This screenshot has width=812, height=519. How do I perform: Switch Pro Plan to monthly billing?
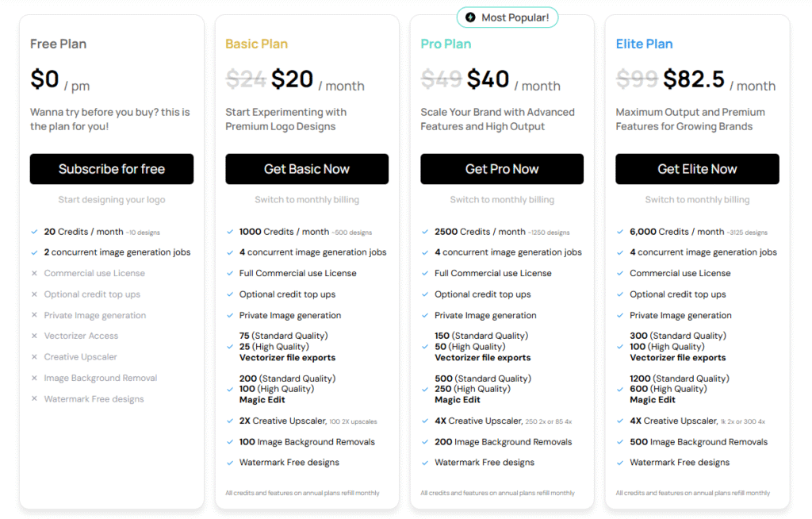502,200
